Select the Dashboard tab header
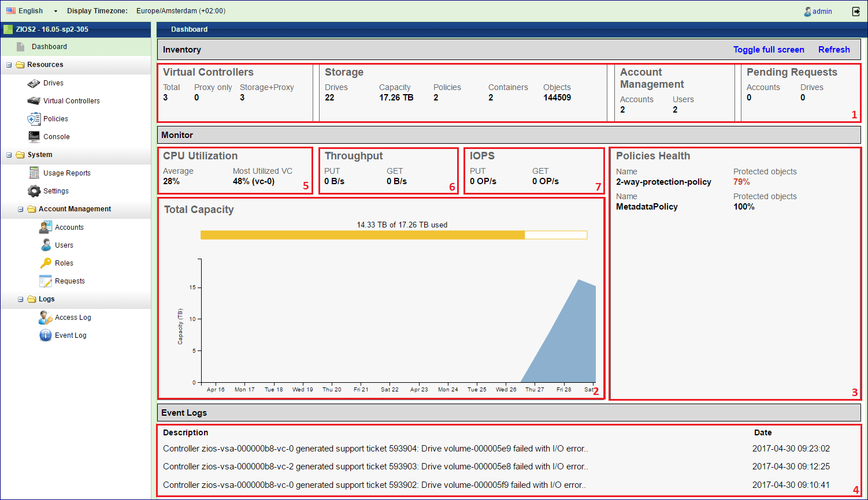This screenshot has width=868, height=500. [x=190, y=29]
